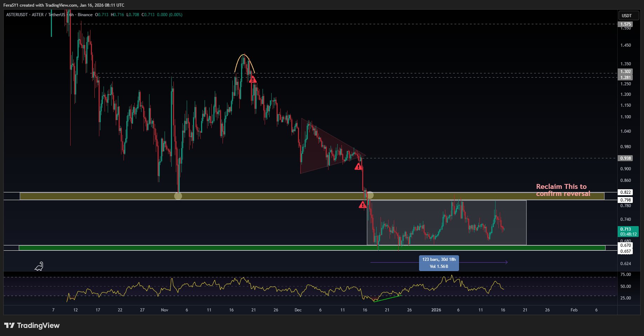Image resolution: width=644 pixels, height=336 pixels.
Task: Click the 2026 label on the time axis
Action: coord(436,310)
